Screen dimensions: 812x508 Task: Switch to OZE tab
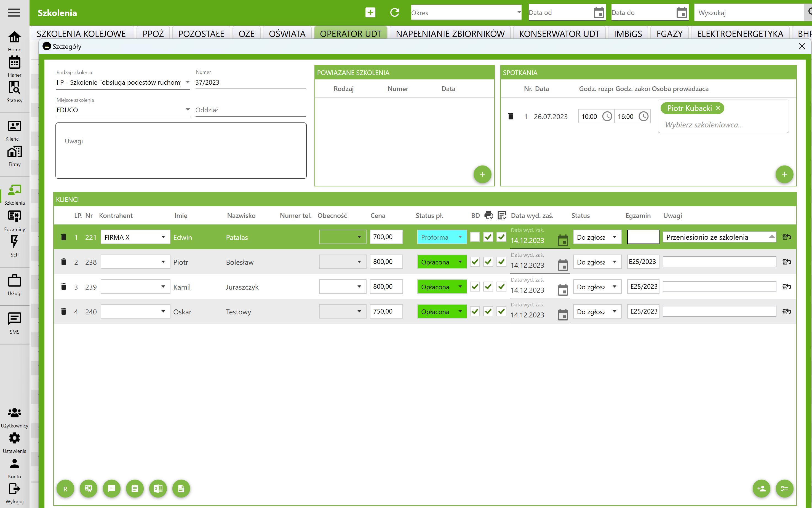pos(246,34)
